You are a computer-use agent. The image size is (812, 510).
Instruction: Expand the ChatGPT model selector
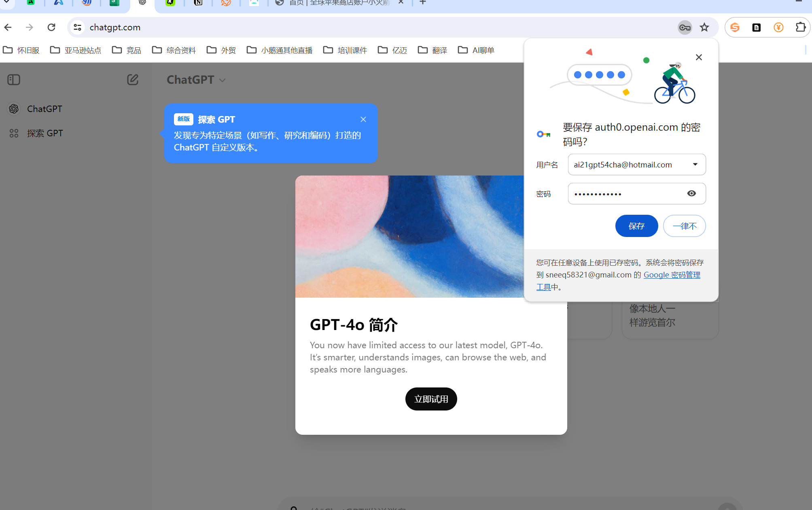coord(196,80)
